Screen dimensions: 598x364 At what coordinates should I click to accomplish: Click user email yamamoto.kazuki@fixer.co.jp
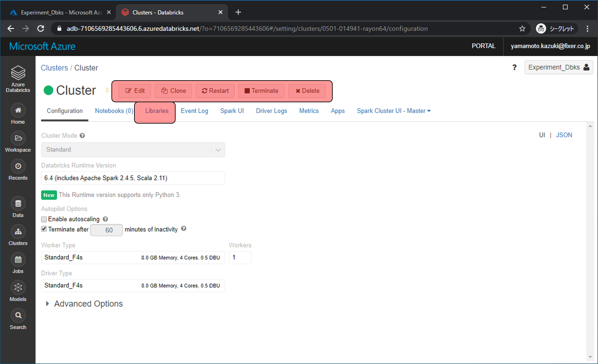(x=550, y=46)
